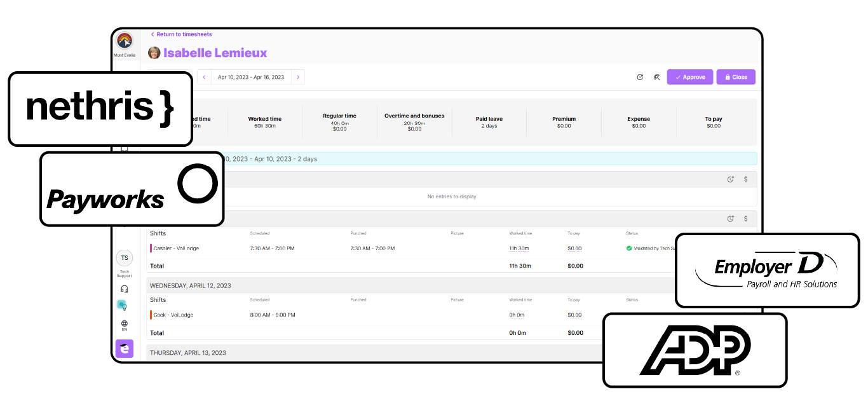This screenshot has width=868, height=417.
Task: Click the add-time clock icon above Cashier shift
Action: pyautogui.click(x=731, y=219)
